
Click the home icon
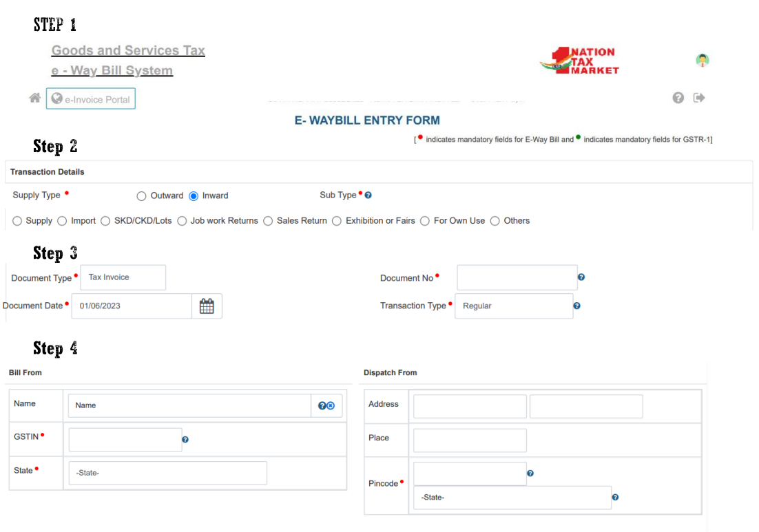[34, 98]
